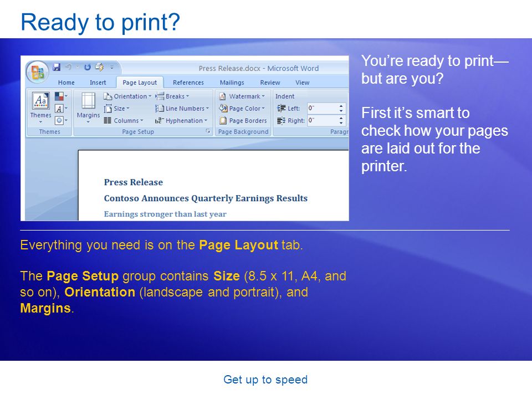Open the Line Numbers dropdown
Image resolution: width=532 pixels, height=399 pixels.
point(182,109)
